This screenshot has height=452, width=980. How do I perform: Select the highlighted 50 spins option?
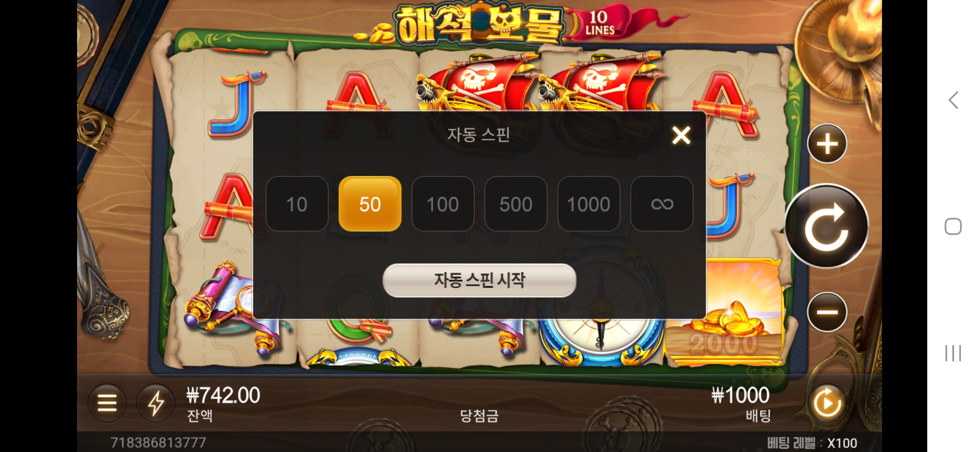370,204
